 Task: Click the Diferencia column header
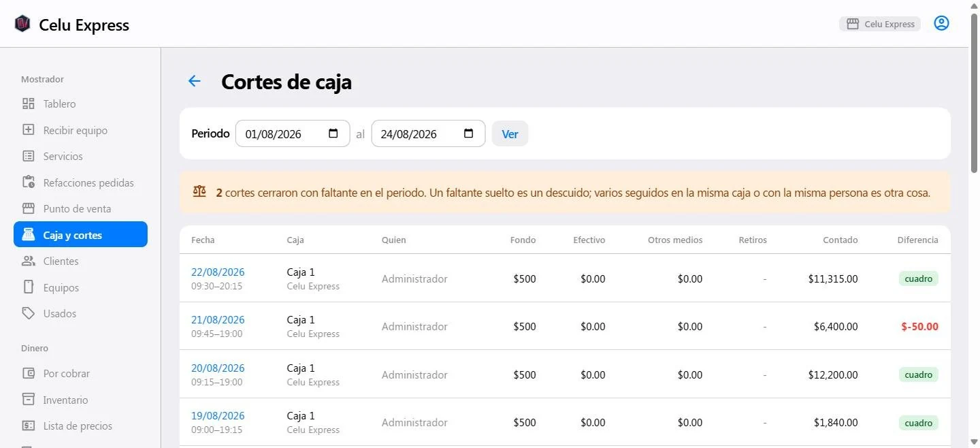pyautogui.click(x=917, y=240)
